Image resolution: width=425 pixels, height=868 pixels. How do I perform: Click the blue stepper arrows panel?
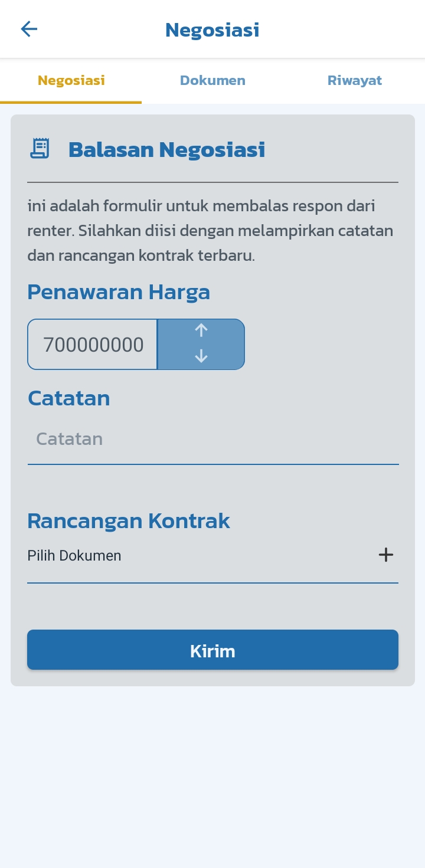coord(201,345)
